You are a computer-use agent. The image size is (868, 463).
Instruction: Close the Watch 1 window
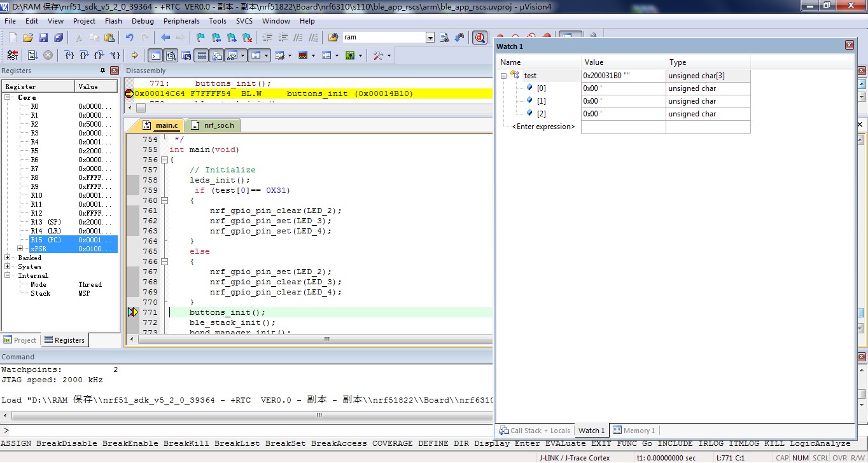(x=849, y=46)
